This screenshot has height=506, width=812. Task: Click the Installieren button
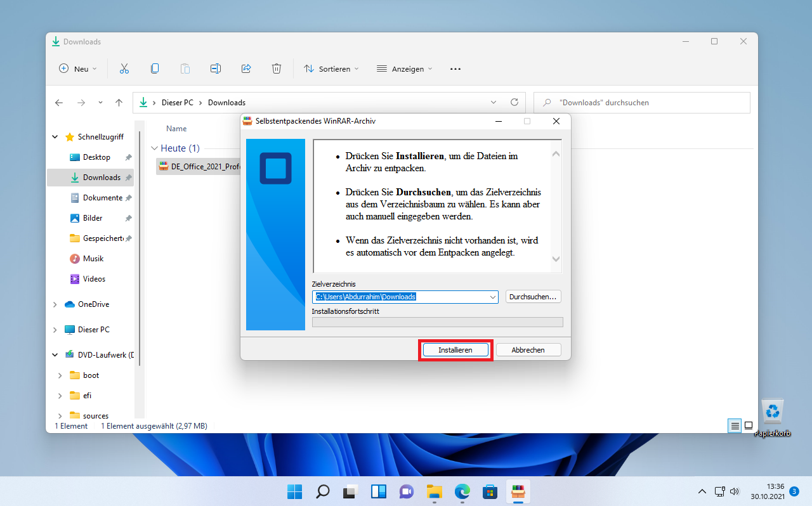click(x=455, y=350)
